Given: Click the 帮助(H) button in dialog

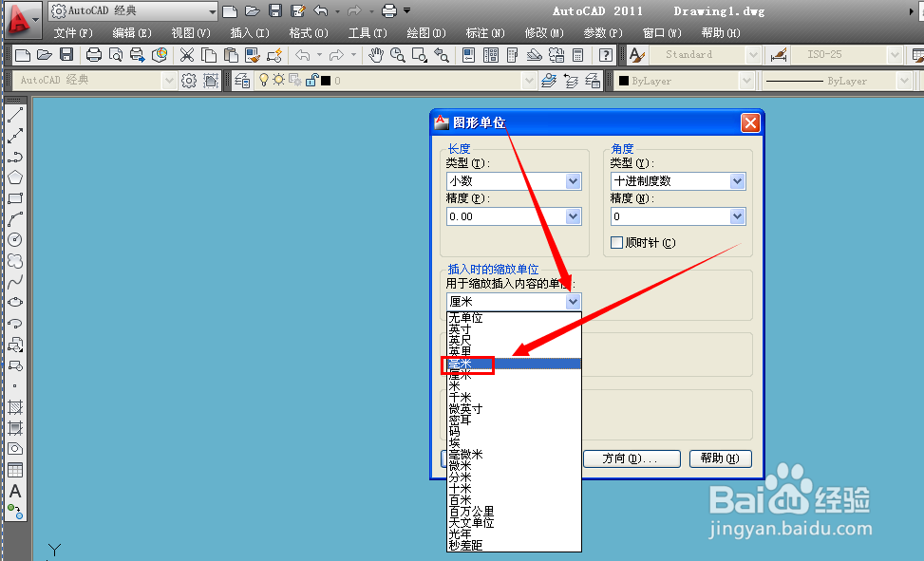Looking at the screenshot, I should pos(720,458).
